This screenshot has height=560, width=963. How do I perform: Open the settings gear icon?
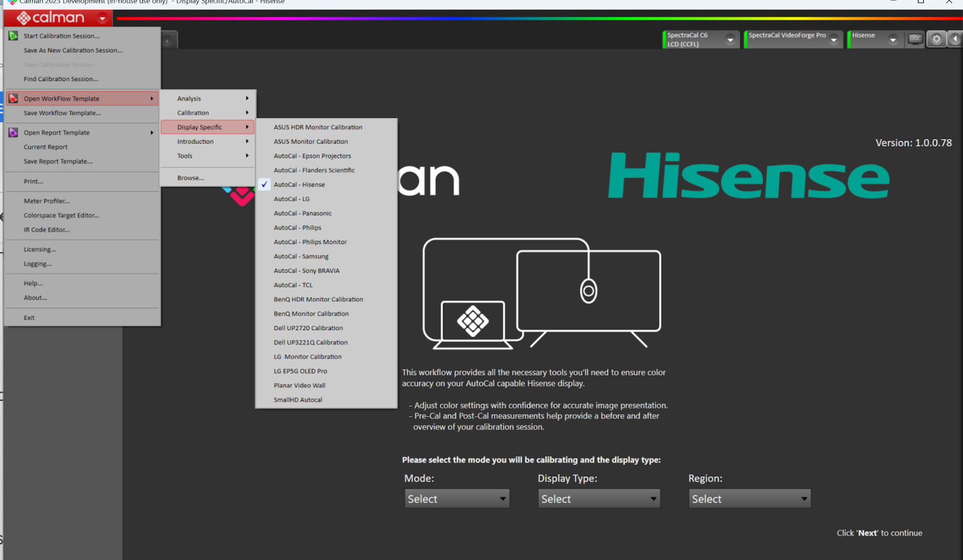point(937,39)
